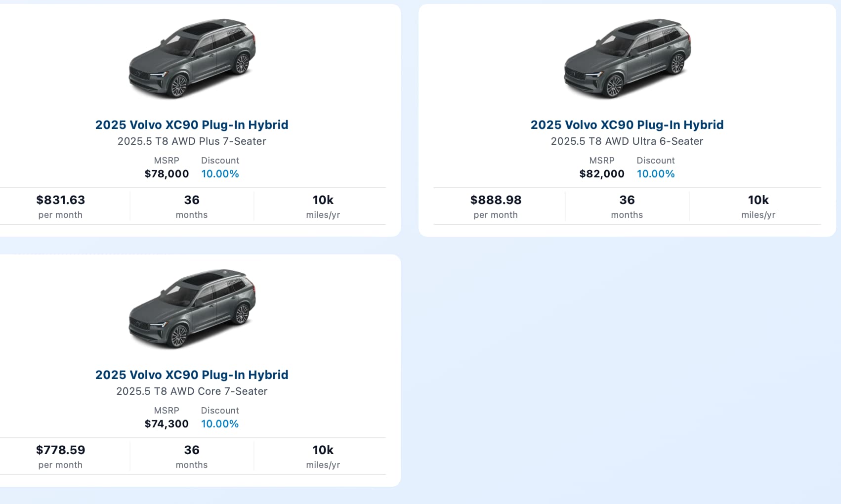
Task: Click the $778.59 per month payment
Action: pyautogui.click(x=60, y=450)
